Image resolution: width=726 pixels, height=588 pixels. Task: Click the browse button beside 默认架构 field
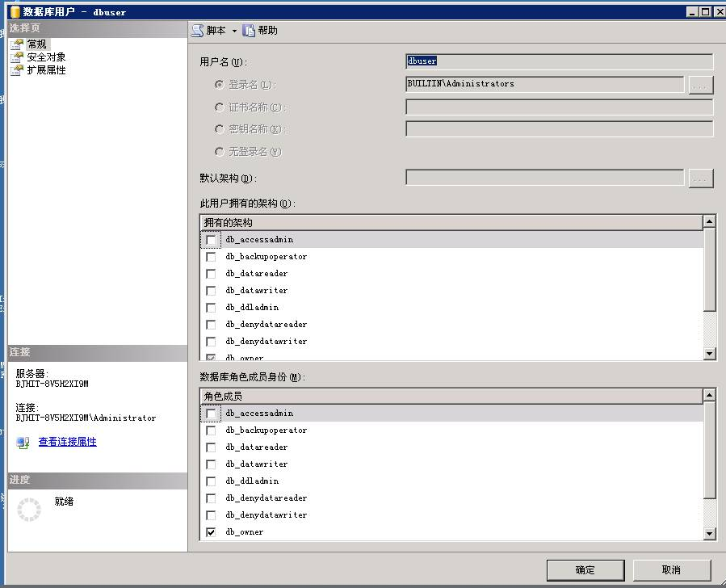[x=700, y=178]
